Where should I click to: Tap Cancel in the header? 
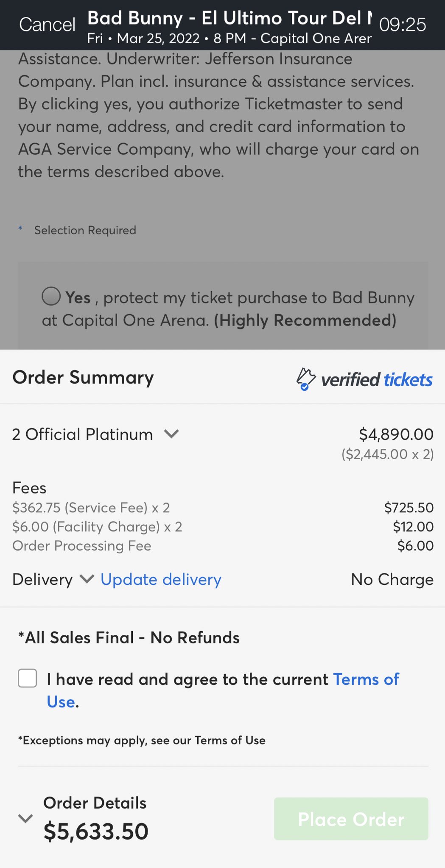tap(47, 25)
